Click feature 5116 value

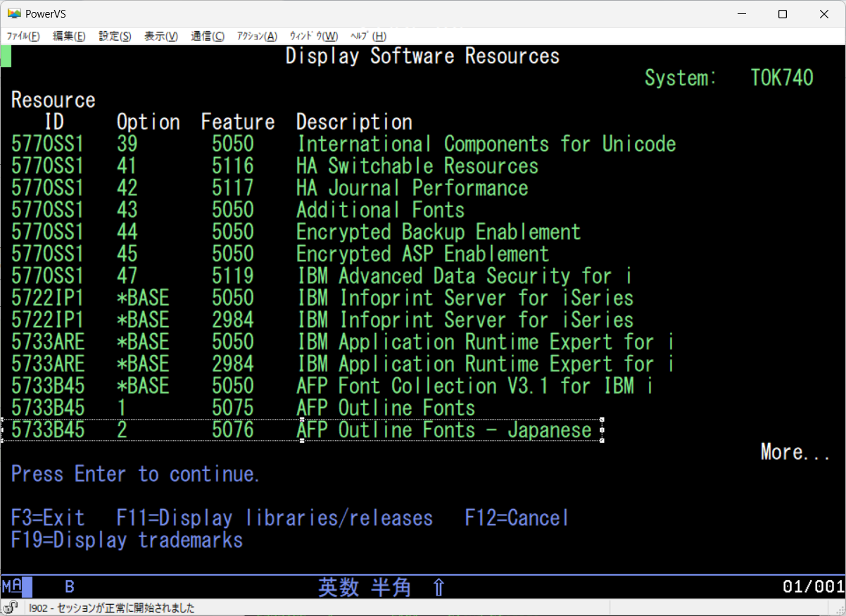click(233, 166)
